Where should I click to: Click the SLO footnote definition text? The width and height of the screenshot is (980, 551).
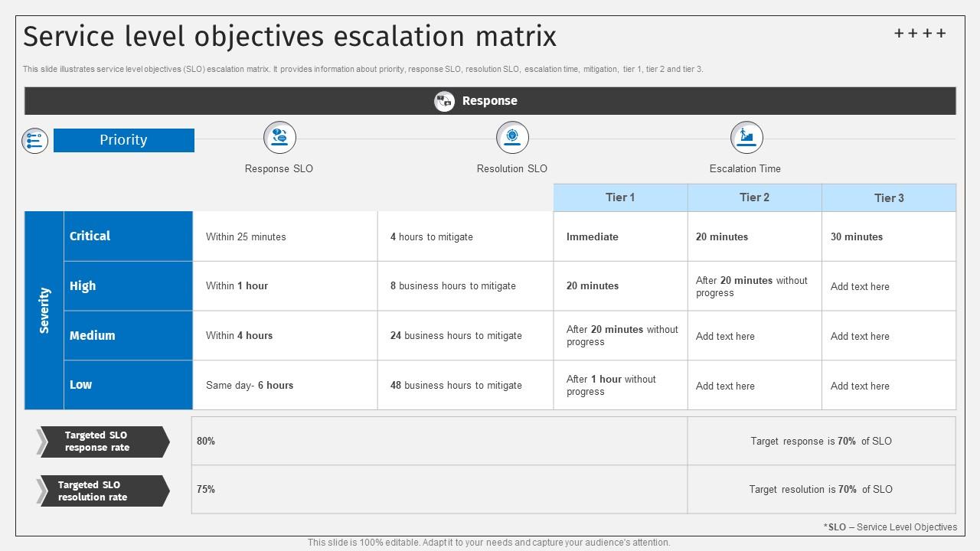coord(890,527)
